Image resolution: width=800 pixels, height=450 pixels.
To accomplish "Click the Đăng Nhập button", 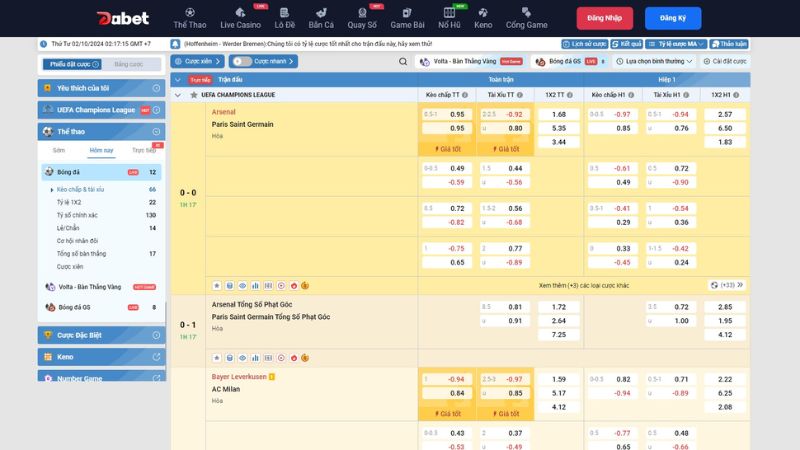I will [604, 18].
